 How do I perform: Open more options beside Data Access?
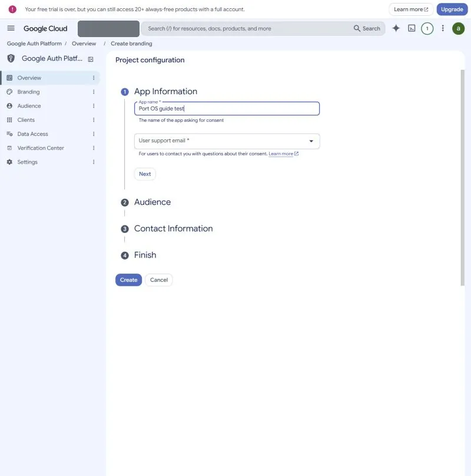tap(94, 134)
